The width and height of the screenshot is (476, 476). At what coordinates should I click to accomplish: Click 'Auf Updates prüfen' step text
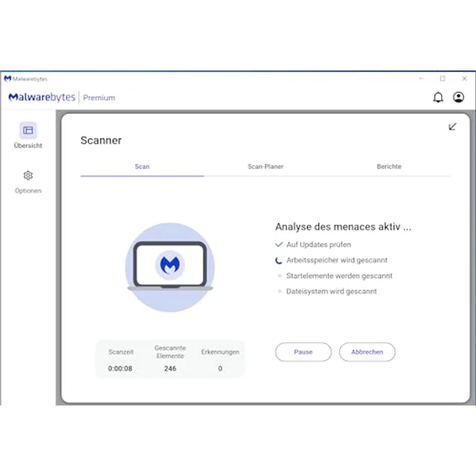point(318,244)
